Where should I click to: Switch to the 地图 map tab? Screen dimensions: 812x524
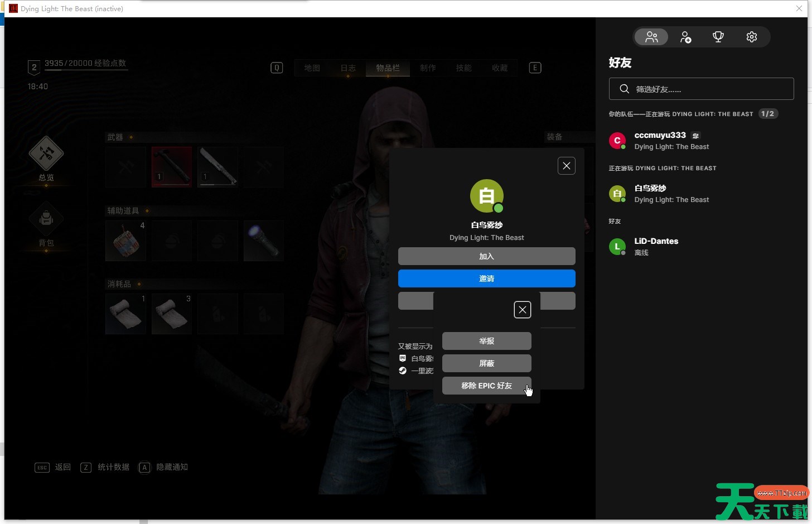pos(312,68)
